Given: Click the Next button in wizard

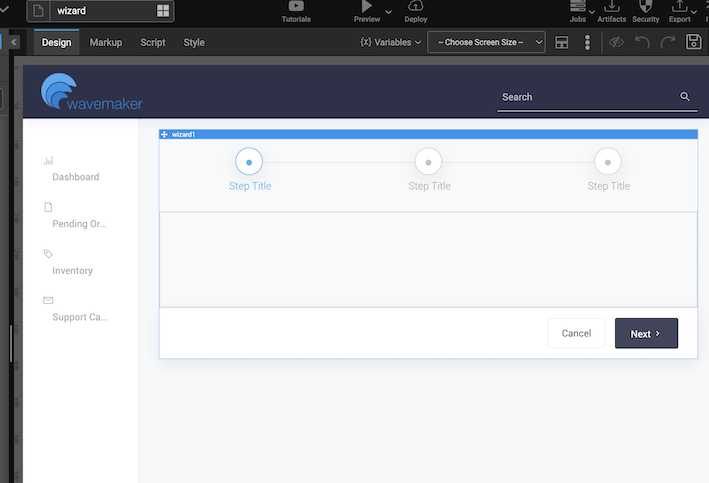Looking at the screenshot, I should pos(645,334).
